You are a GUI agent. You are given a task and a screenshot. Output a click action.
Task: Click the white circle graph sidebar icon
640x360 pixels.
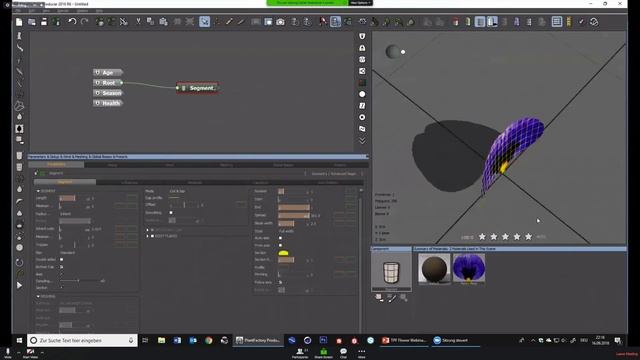362,94
